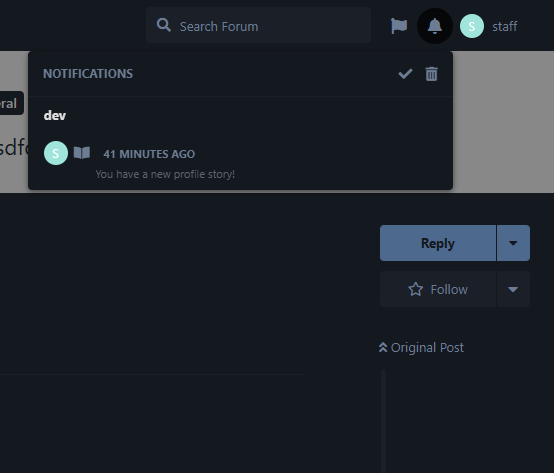Screen dimensions: 554x473
Task: Delete all notifications with trash icon
Action: (431, 74)
